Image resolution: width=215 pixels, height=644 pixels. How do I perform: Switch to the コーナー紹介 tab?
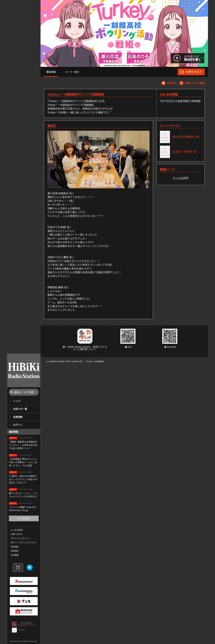(x=72, y=72)
